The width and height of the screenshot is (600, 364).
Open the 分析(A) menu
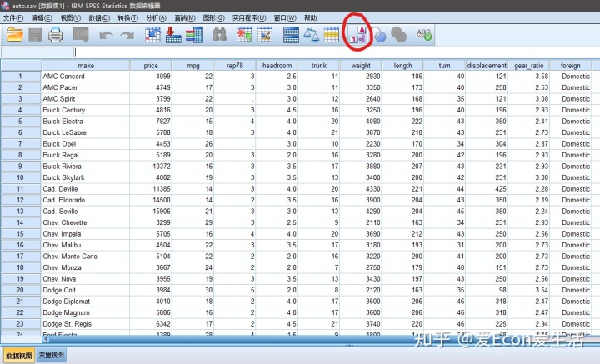pos(157,18)
